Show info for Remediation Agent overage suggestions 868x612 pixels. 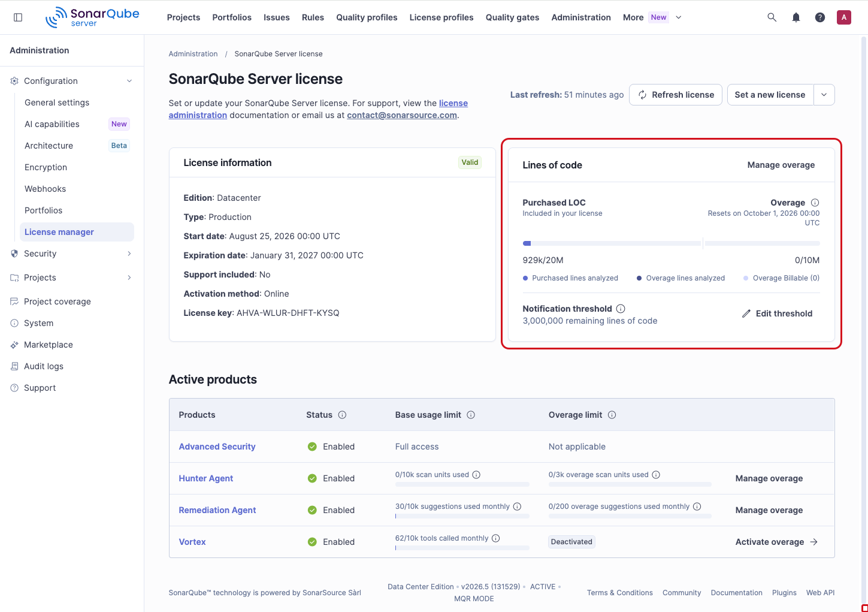697,507
